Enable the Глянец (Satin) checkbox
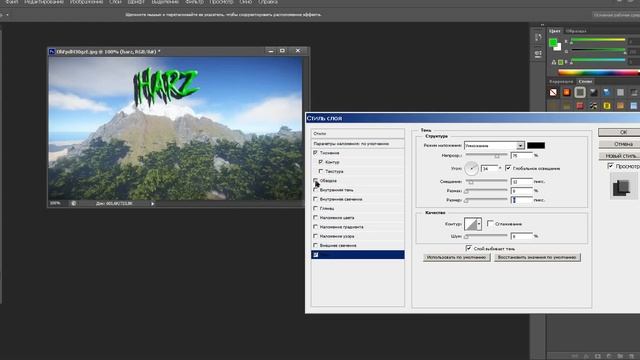 pos(315,208)
